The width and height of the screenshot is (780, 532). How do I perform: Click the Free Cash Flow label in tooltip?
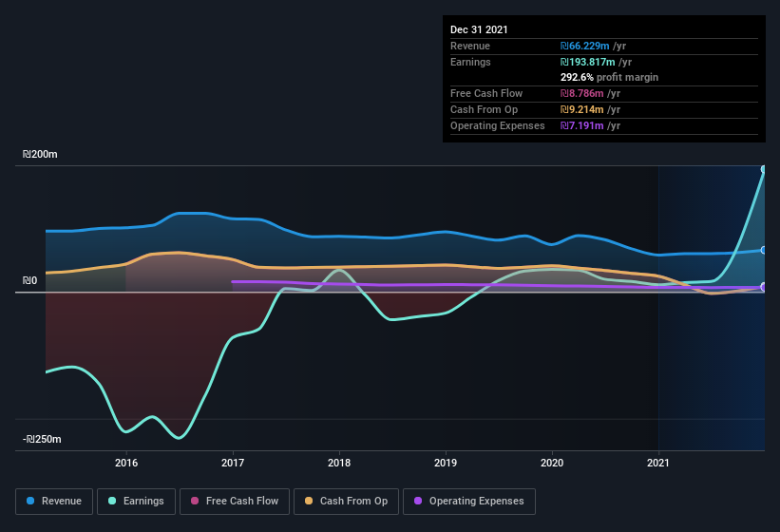[486, 93]
